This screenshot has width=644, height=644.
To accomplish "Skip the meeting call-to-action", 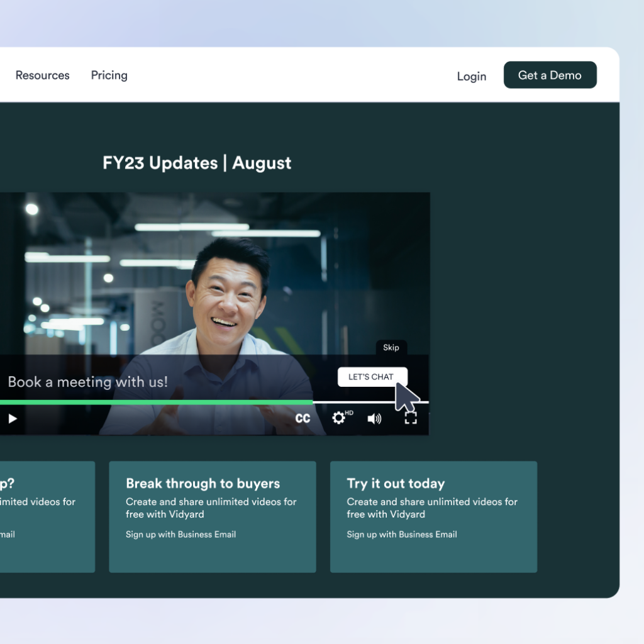I will 391,347.
